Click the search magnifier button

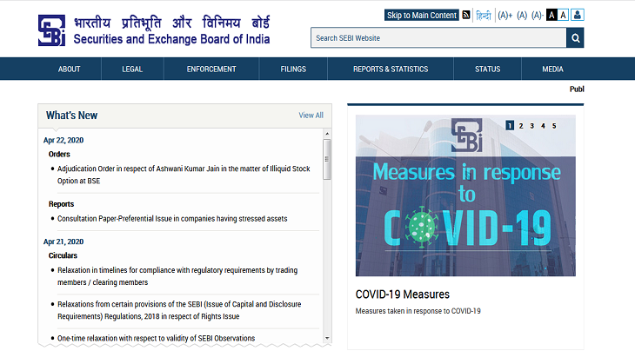point(575,37)
